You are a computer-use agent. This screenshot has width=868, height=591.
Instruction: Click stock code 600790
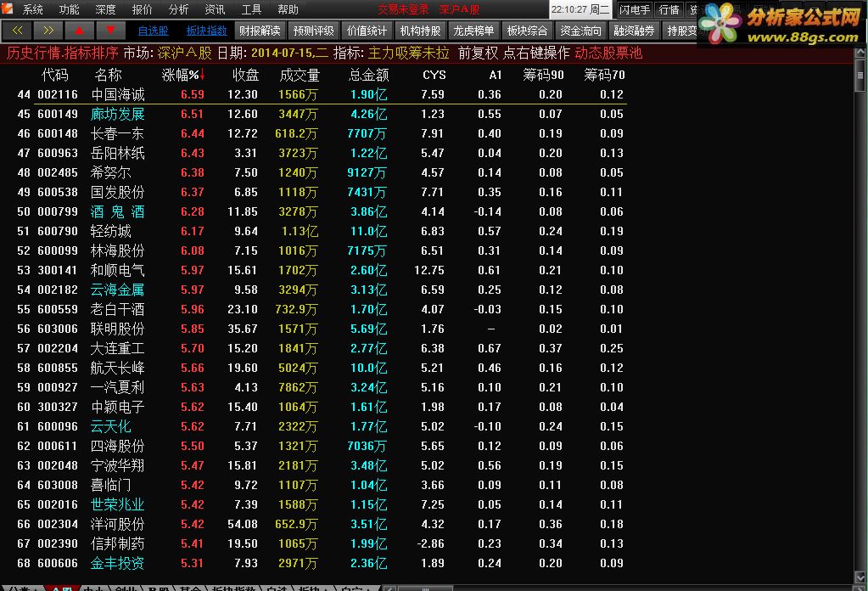pyautogui.click(x=58, y=231)
